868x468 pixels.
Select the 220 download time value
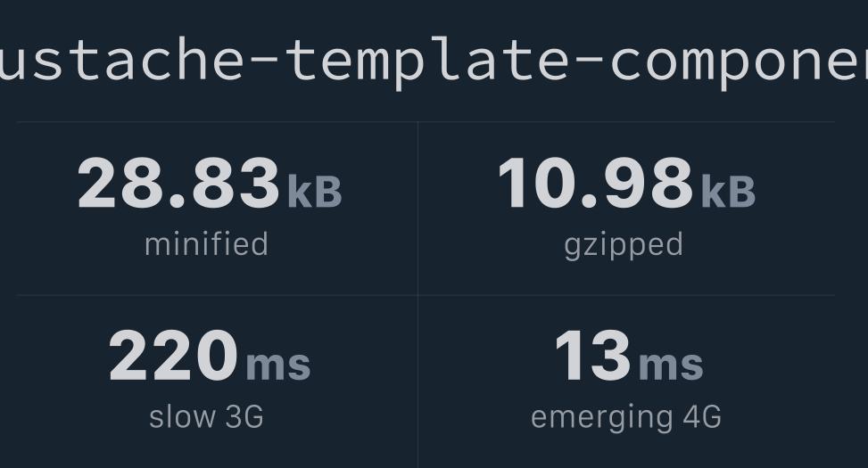click(x=173, y=357)
